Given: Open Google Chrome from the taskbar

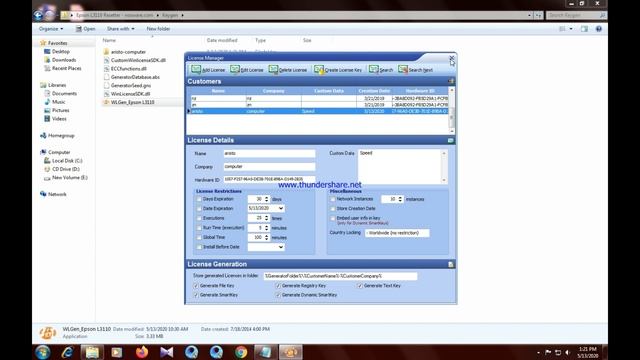Looking at the screenshot, I should pyautogui.click(x=241, y=352).
